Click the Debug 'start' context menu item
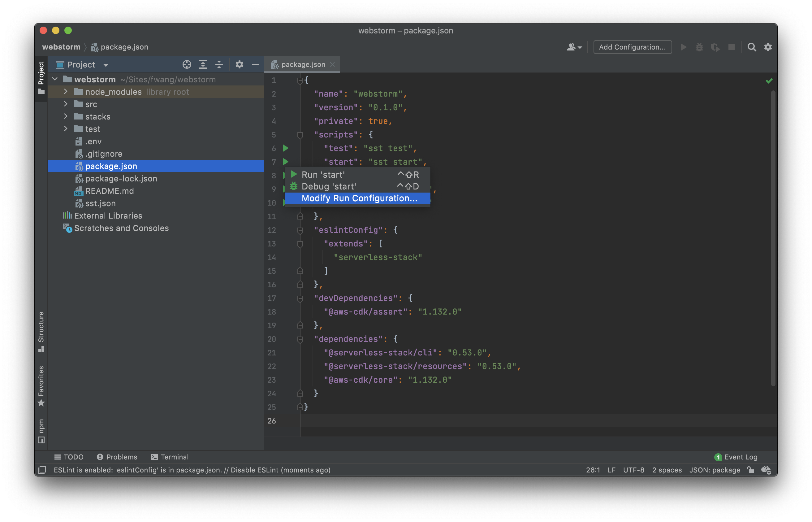 328,186
